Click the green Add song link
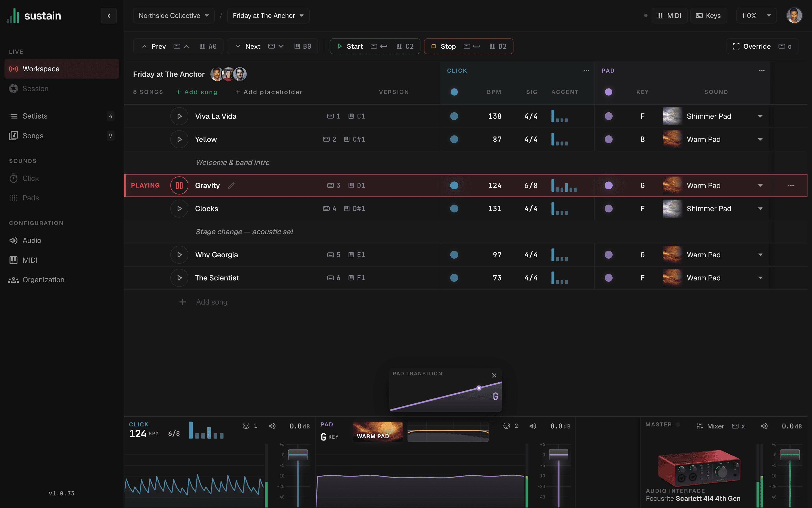Image resolution: width=812 pixels, height=508 pixels. pos(197,92)
